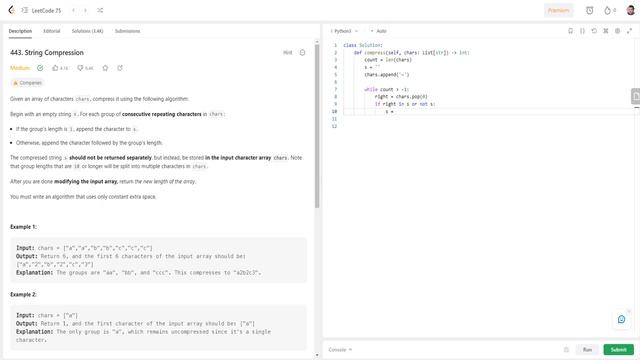Open the Solutions tab
Image resolution: width=640 pixels, height=360 pixels.
click(x=87, y=31)
